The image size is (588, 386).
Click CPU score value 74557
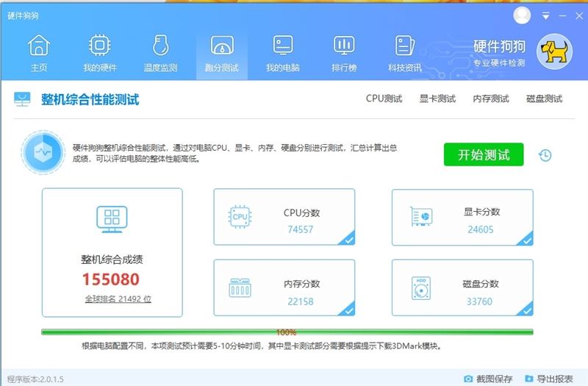pyautogui.click(x=301, y=229)
